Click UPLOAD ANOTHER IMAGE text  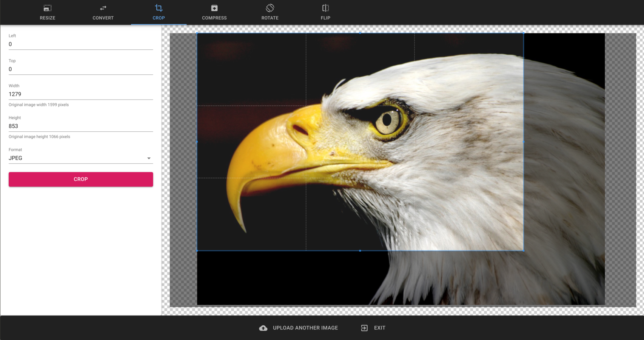tap(305, 328)
